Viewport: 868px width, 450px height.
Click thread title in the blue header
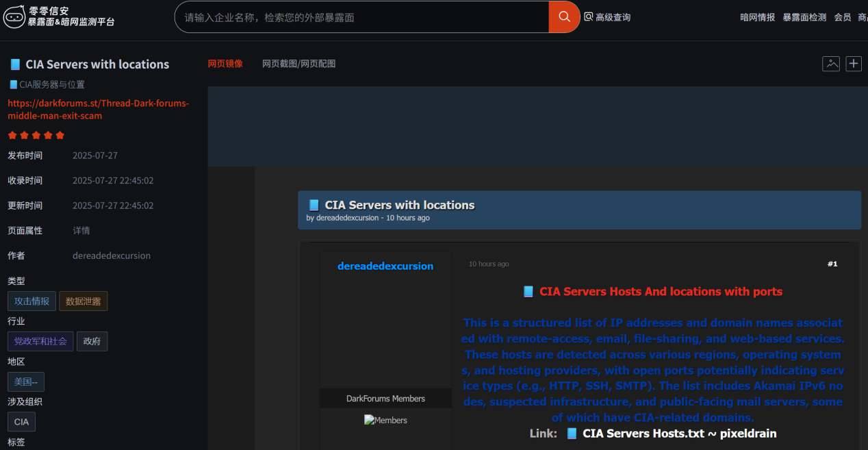[400, 205]
